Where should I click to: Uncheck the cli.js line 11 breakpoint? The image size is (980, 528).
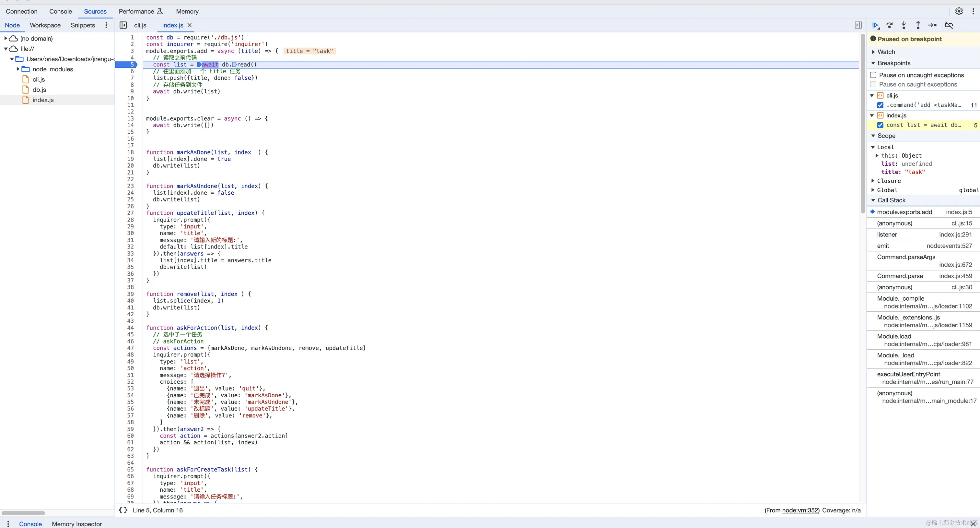(880, 105)
